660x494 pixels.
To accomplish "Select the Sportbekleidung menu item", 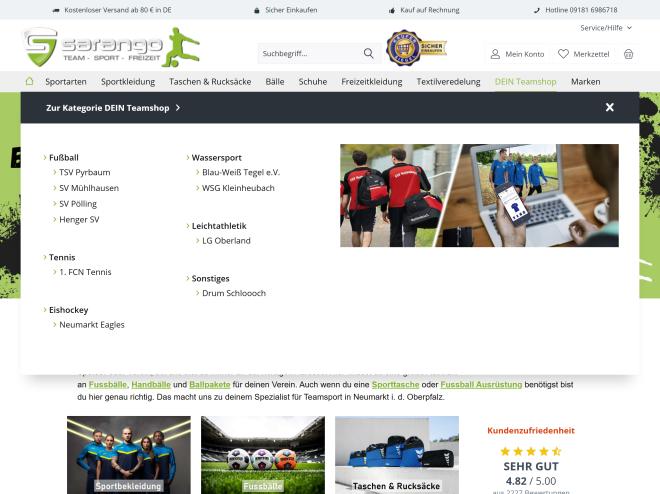I will click(x=128, y=81).
